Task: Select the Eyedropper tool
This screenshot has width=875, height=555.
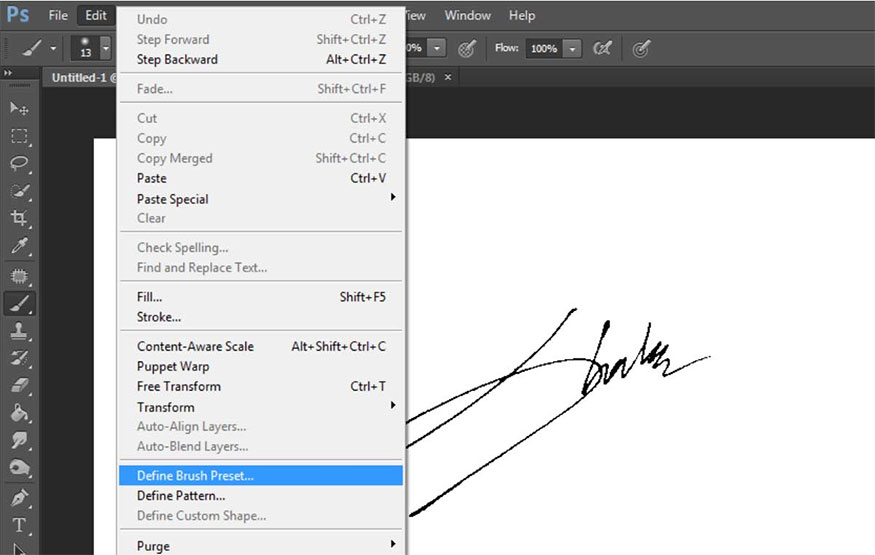Action: tap(19, 245)
